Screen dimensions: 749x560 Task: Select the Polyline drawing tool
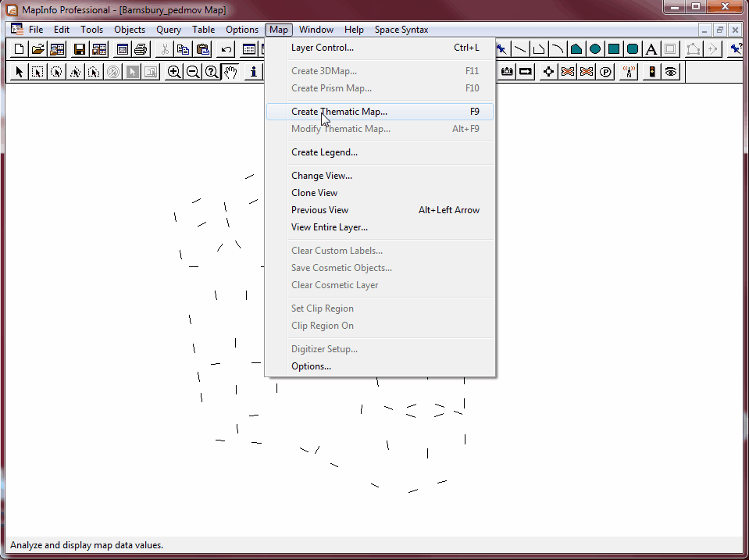point(539,48)
